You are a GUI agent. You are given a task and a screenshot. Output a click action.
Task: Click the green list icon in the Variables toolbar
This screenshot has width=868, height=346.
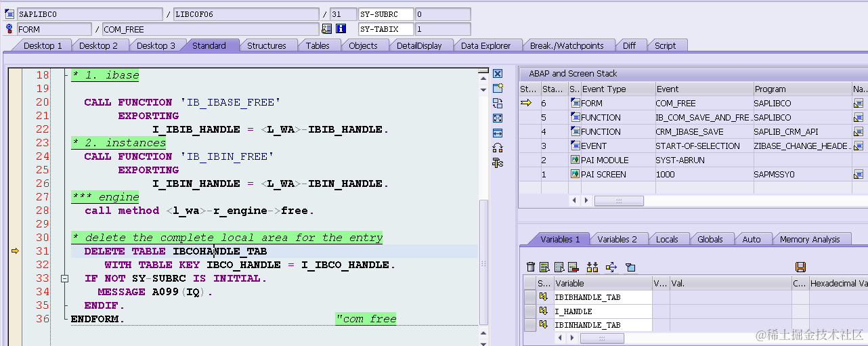pyautogui.click(x=544, y=267)
